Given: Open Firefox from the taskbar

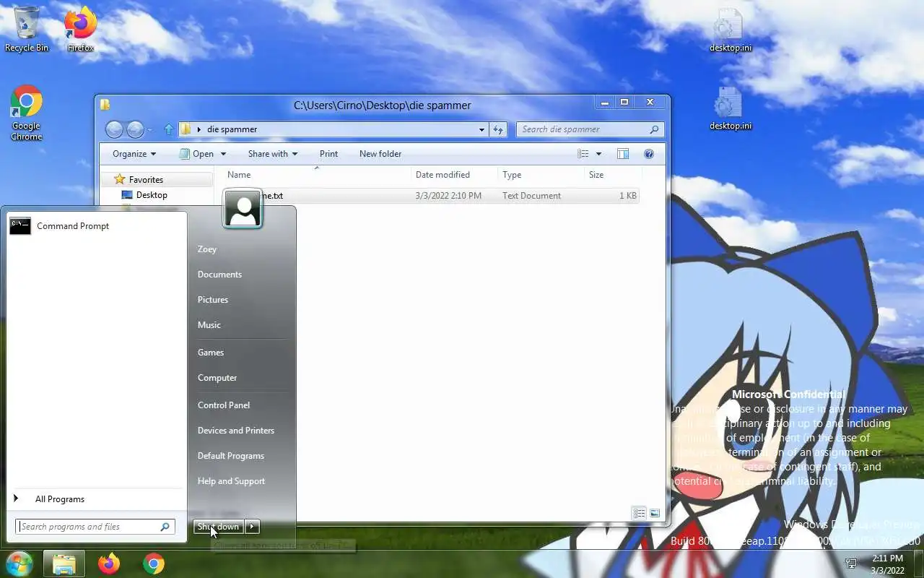Looking at the screenshot, I should click(109, 564).
